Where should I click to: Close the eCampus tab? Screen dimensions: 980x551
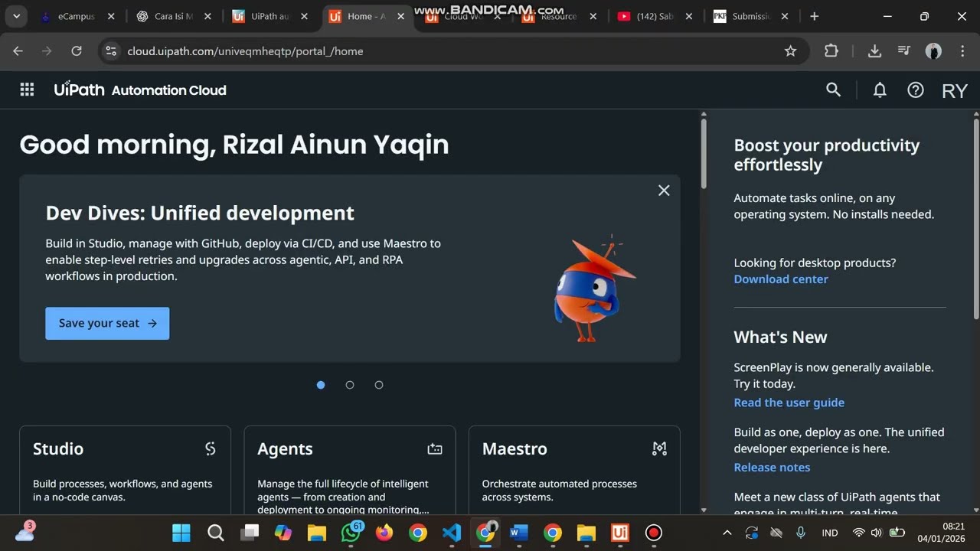click(x=111, y=16)
